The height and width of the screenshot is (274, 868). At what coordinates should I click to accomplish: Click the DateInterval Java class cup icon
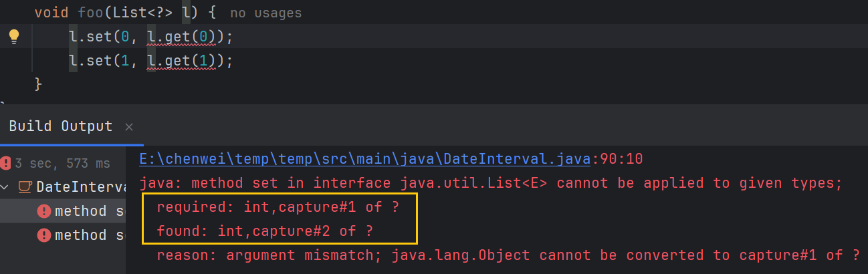click(x=25, y=186)
